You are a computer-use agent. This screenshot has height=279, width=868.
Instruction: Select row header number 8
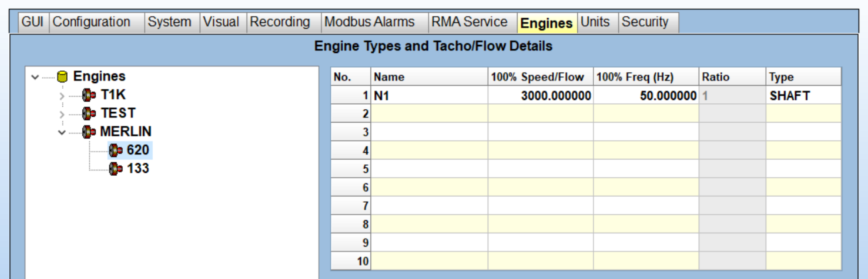pos(351,224)
